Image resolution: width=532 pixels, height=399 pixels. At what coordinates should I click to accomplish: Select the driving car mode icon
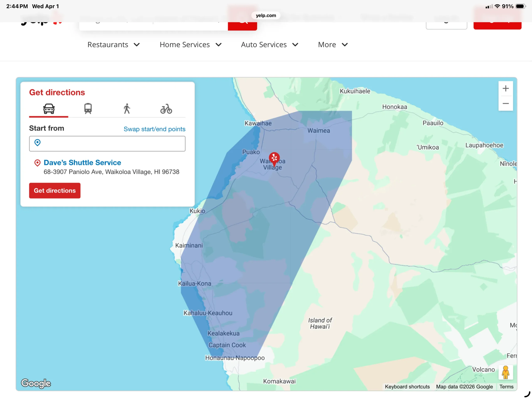pyautogui.click(x=49, y=109)
